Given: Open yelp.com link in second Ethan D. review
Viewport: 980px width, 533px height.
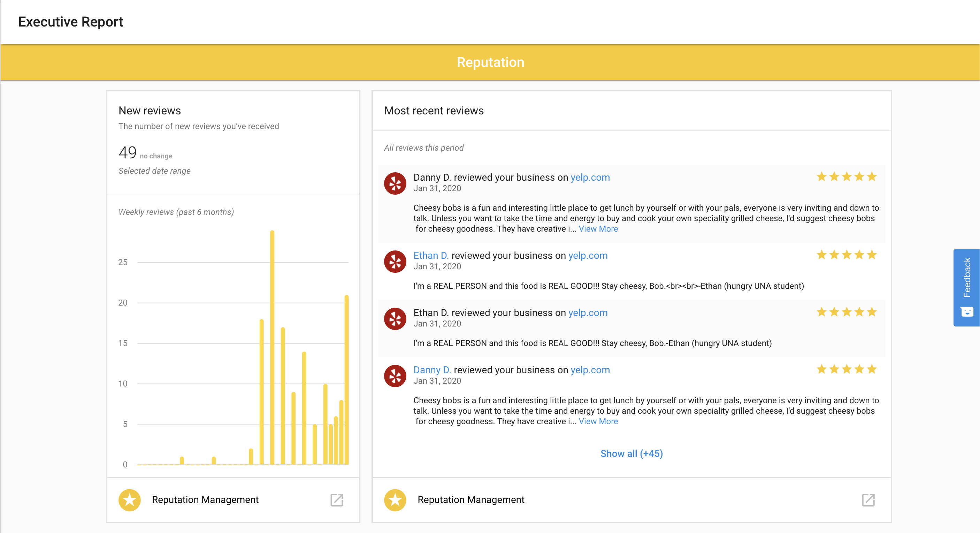Looking at the screenshot, I should (588, 313).
